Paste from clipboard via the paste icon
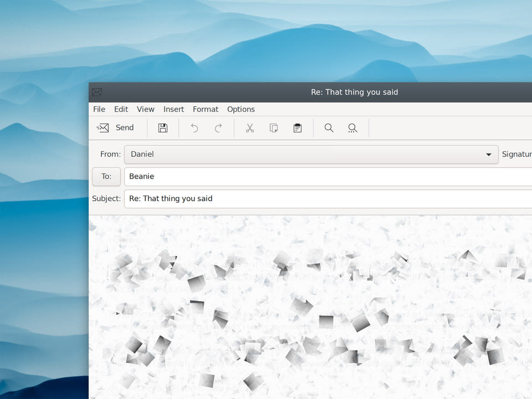This screenshot has height=399, width=532. [297, 127]
